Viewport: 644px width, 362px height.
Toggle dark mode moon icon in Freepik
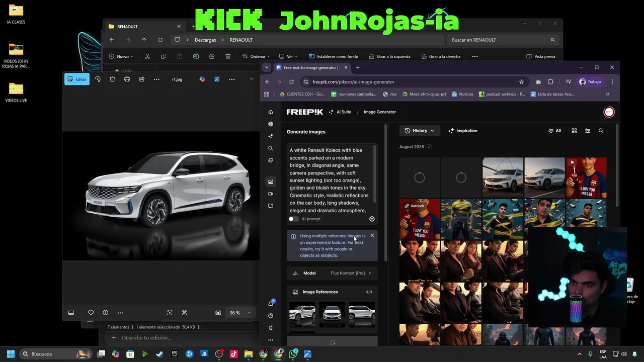click(271, 328)
